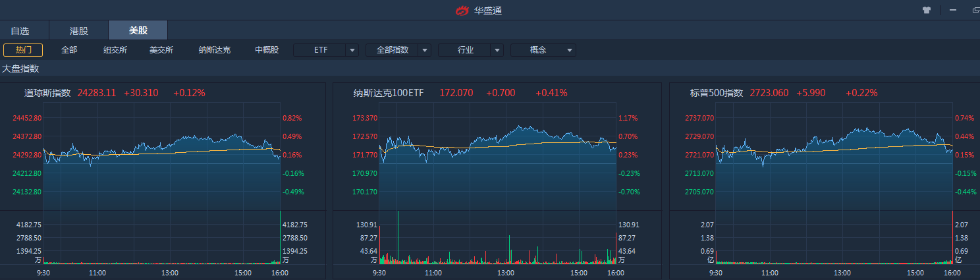Open the 纳斯达克100ETF quote title
The height and width of the screenshot is (280, 980).
pos(389,93)
